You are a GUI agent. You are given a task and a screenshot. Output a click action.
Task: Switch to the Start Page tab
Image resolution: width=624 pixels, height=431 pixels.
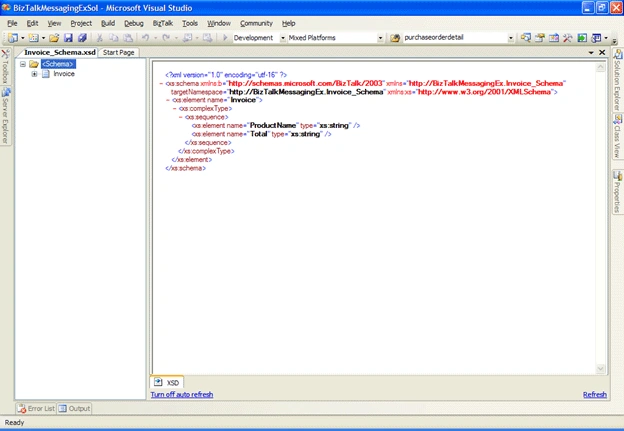click(119, 53)
